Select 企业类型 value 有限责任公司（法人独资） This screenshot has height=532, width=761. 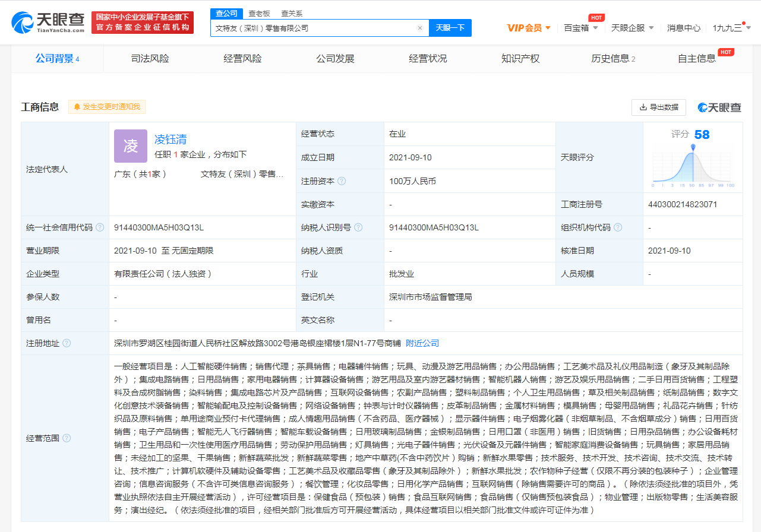click(x=163, y=274)
